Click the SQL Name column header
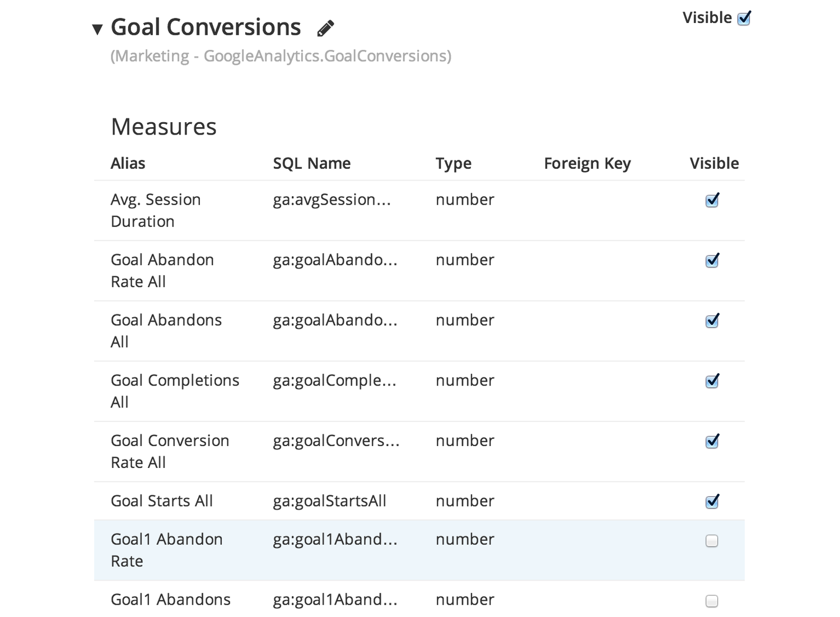 [311, 163]
